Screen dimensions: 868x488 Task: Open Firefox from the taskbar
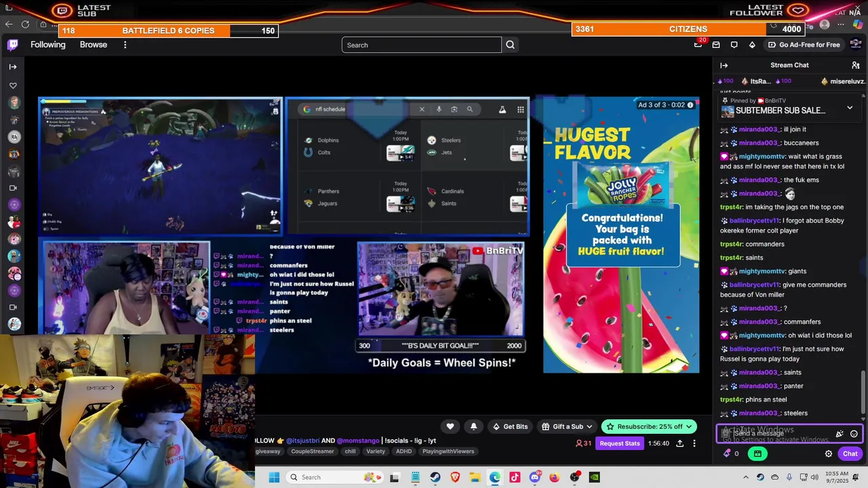pos(555,477)
